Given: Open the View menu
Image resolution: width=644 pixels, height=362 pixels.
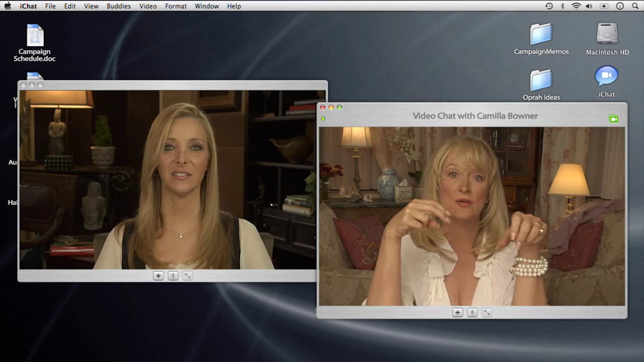Looking at the screenshot, I should tap(91, 6).
